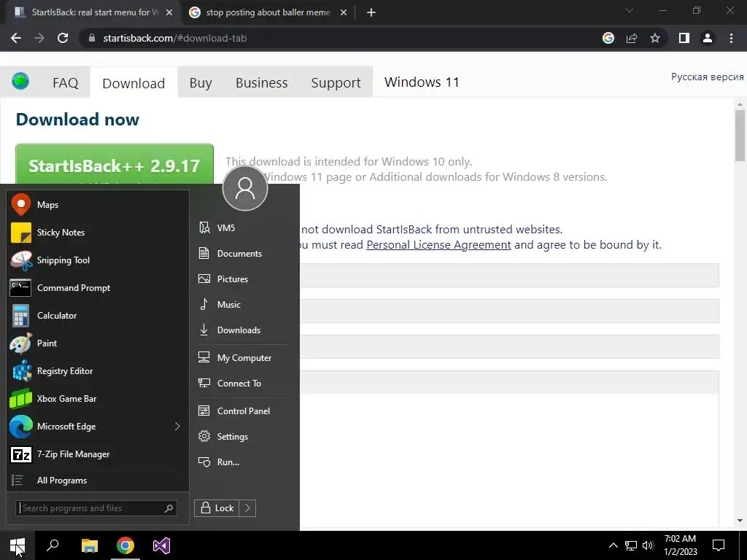Select the Download tab

point(134,83)
